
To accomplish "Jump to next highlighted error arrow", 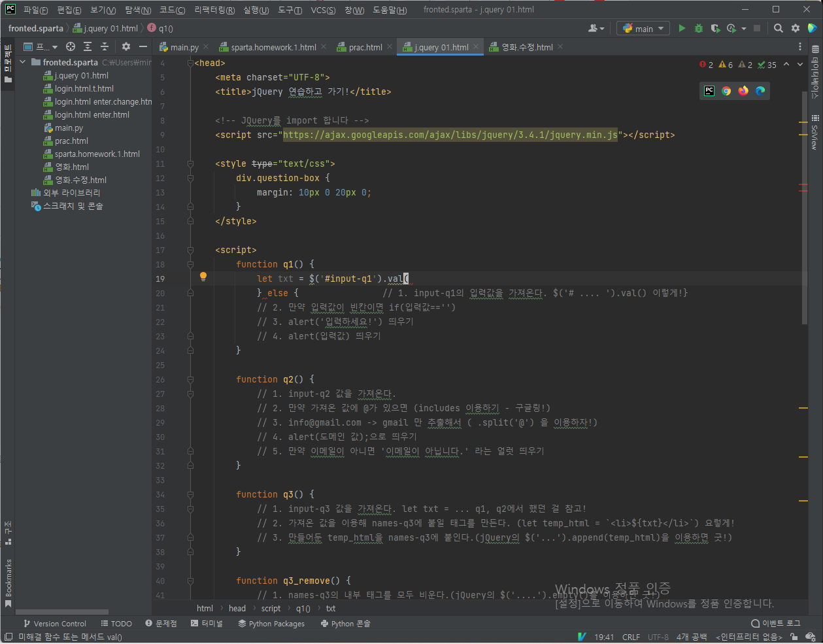I will (x=800, y=65).
